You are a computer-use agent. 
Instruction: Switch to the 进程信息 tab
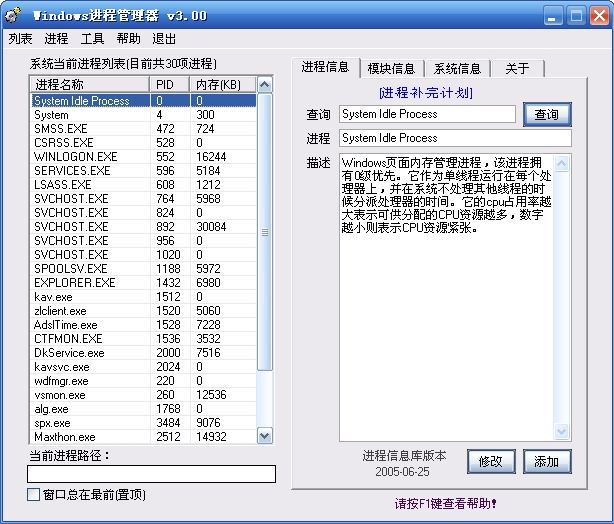[x=325, y=67]
